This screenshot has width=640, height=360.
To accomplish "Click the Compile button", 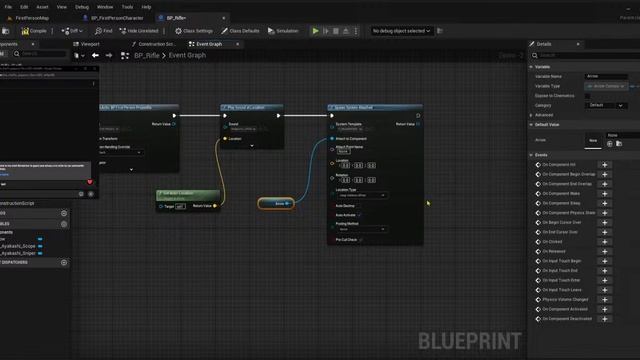I will pyautogui.click(x=34, y=31).
